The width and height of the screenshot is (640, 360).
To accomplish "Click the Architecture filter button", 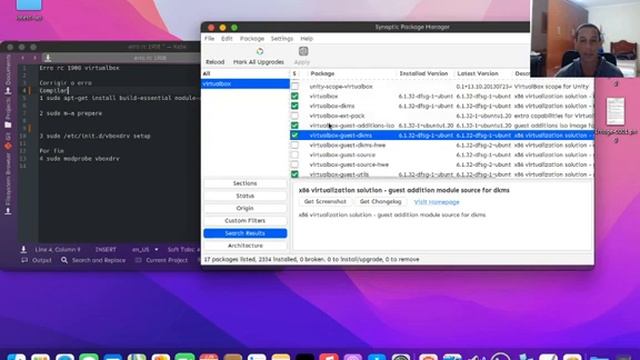I will (245, 246).
